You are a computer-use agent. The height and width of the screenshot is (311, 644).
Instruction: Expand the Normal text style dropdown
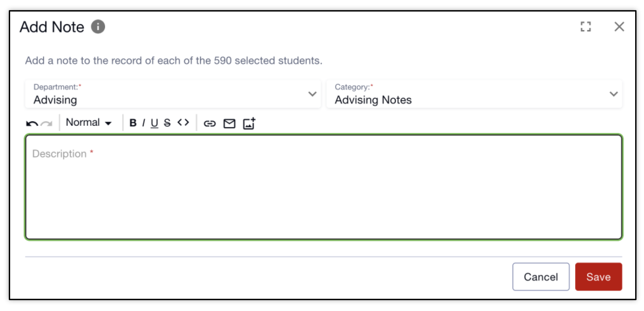[89, 123]
